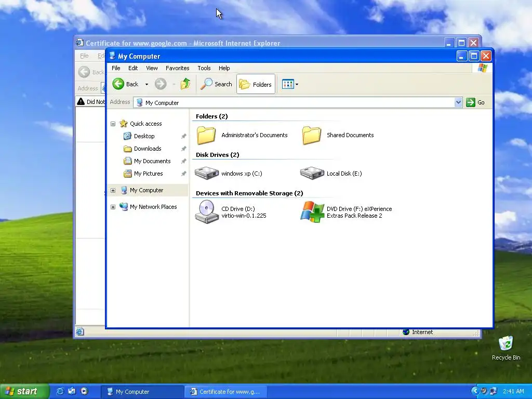The width and height of the screenshot is (532, 399).
Task: Launch Internet Explorer from Quick Launch
Action: 60,391
